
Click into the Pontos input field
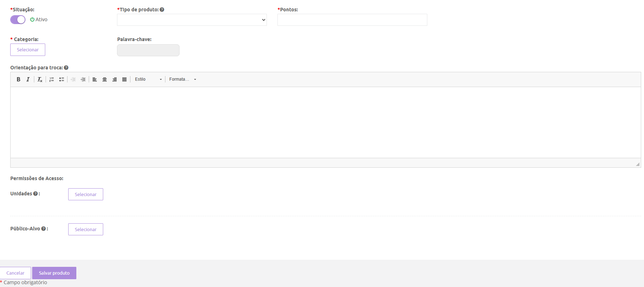coord(352,20)
